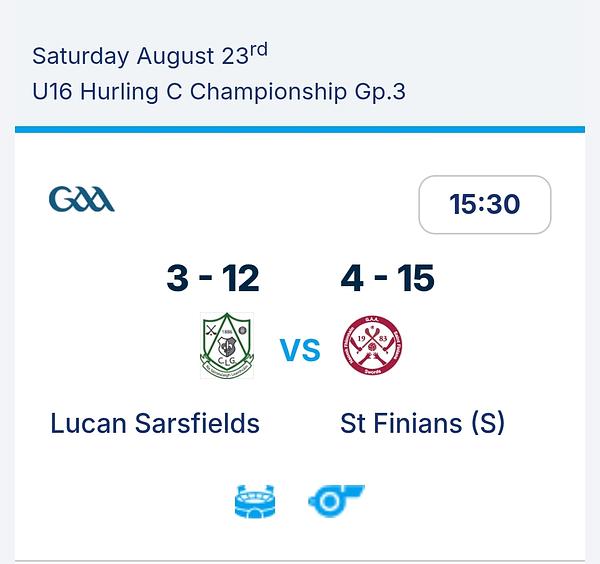600x564 pixels.
Task: Click the blue bar atop the match card
Action: pyautogui.click(x=300, y=129)
